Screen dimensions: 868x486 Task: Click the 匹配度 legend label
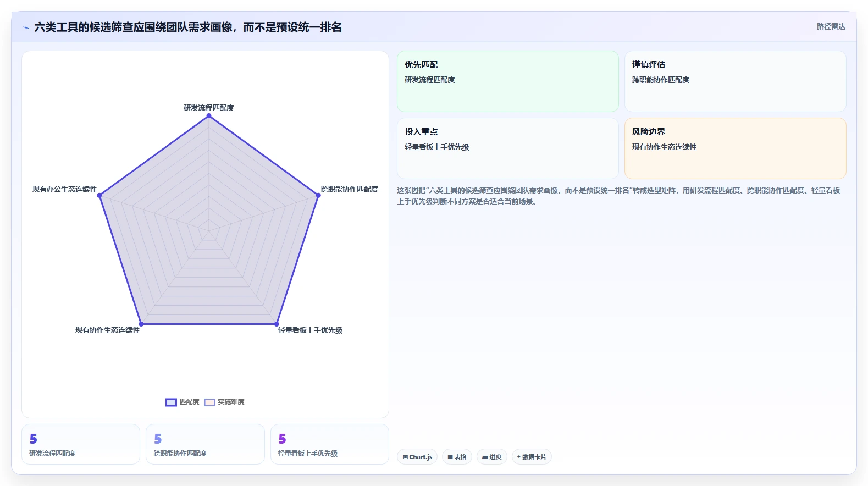pyautogui.click(x=189, y=402)
